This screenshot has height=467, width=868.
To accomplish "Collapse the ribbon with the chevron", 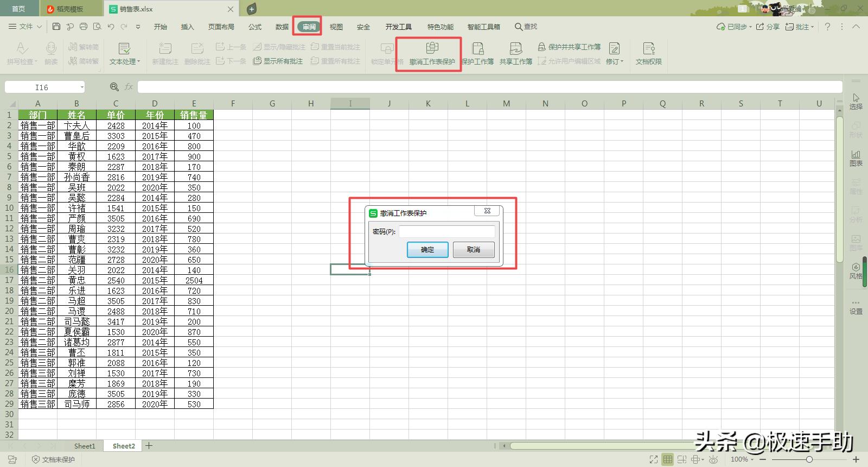I will 856,27.
